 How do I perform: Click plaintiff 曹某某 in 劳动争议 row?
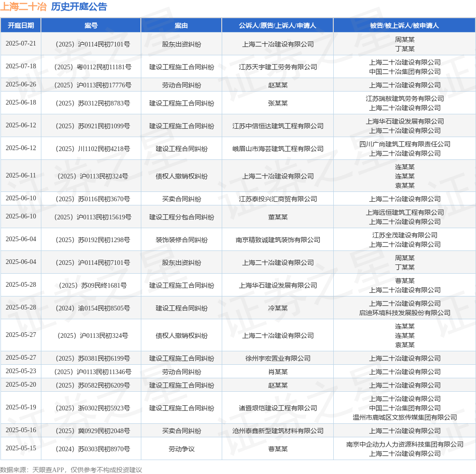(278, 449)
